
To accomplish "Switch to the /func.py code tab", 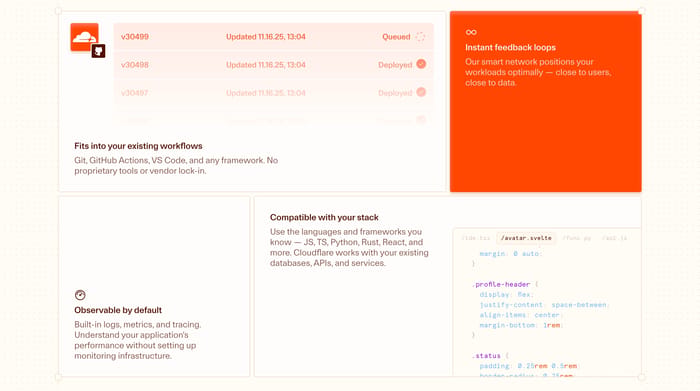I will 577,238.
